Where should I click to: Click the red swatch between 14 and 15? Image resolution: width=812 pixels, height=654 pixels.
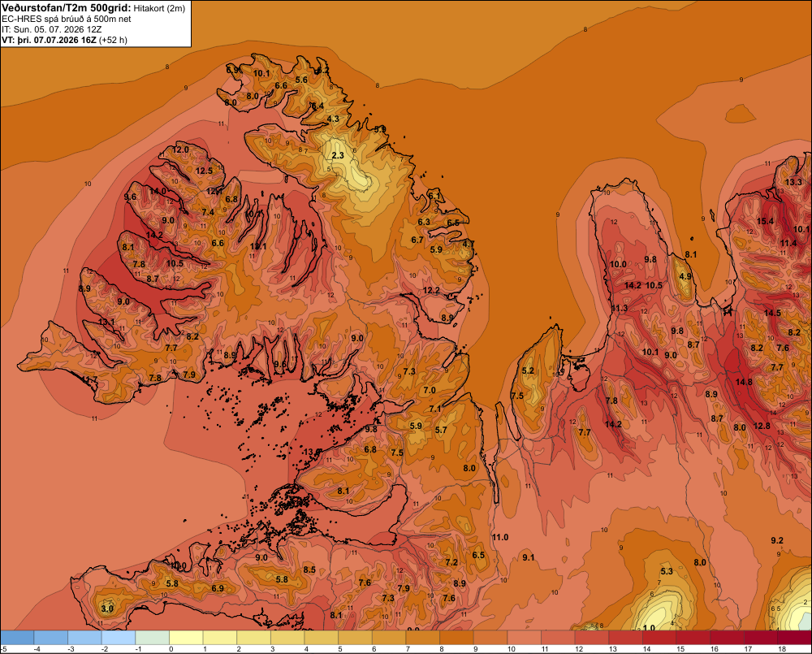pyautogui.click(x=659, y=638)
